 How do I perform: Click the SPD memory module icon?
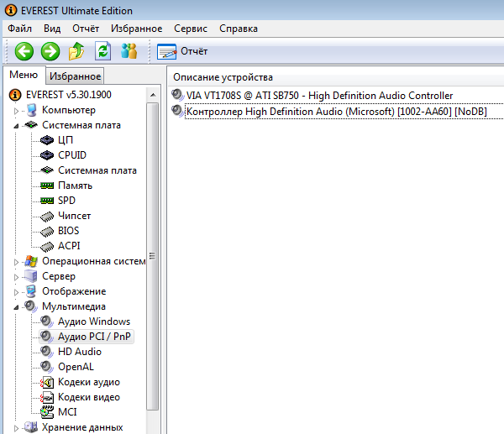click(47, 201)
